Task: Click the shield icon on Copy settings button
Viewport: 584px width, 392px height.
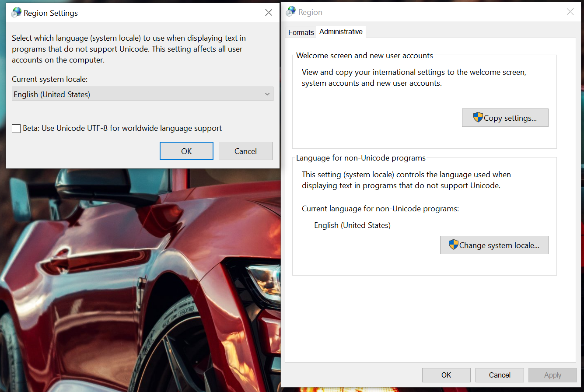Action: [478, 117]
